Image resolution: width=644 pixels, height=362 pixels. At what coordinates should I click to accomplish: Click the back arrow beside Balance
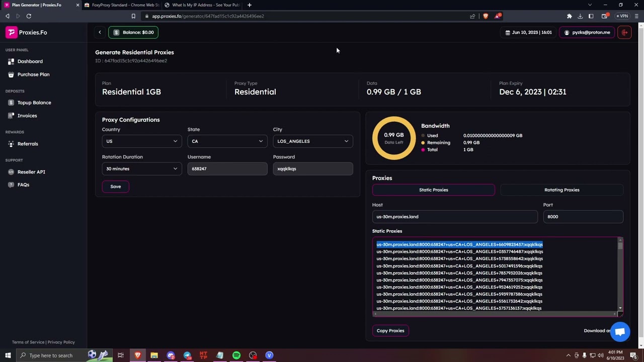[x=100, y=32]
